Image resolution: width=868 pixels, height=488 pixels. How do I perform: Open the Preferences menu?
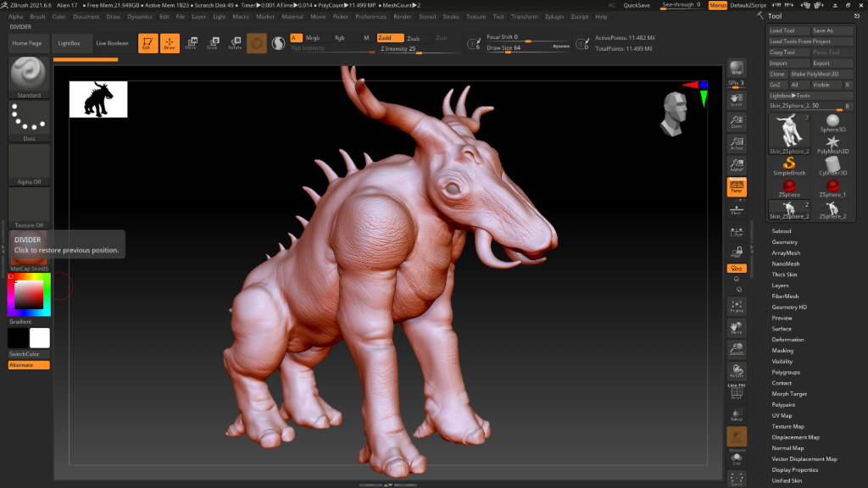(371, 17)
